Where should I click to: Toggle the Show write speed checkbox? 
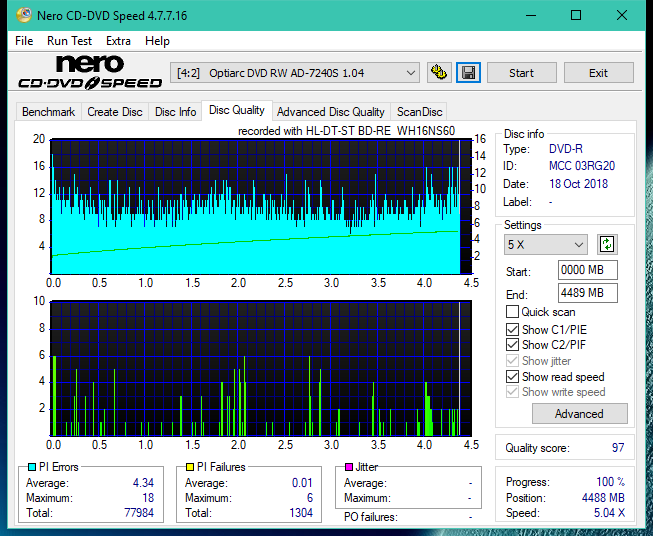click(512, 392)
